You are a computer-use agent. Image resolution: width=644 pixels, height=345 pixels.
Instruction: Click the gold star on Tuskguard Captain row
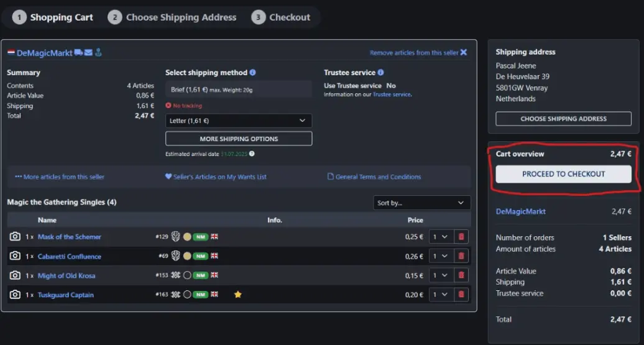(237, 295)
